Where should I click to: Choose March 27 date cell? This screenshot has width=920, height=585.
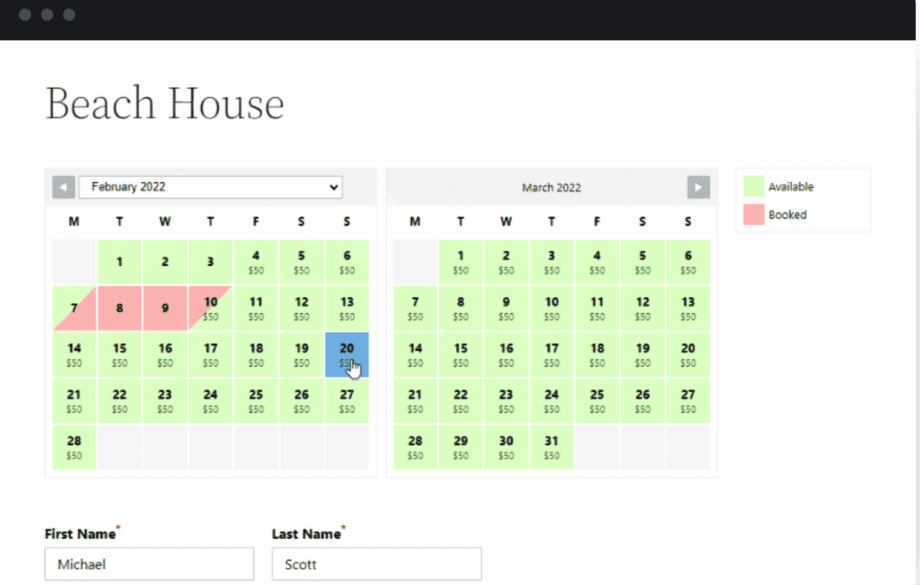click(x=688, y=401)
